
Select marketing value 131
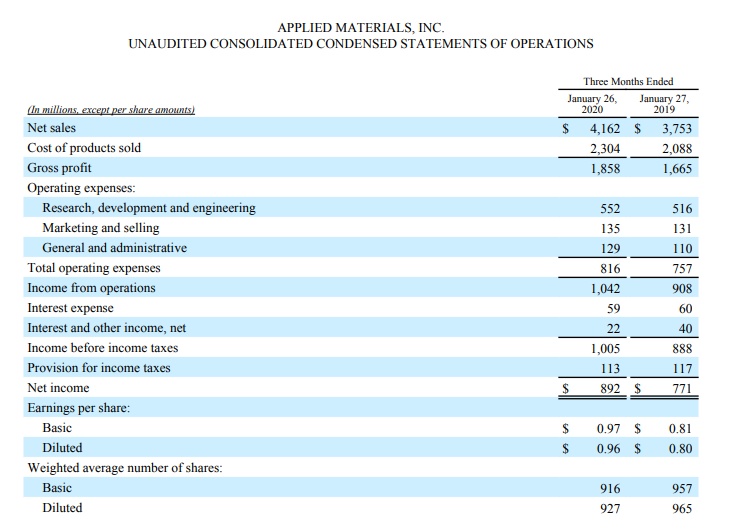click(x=682, y=229)
